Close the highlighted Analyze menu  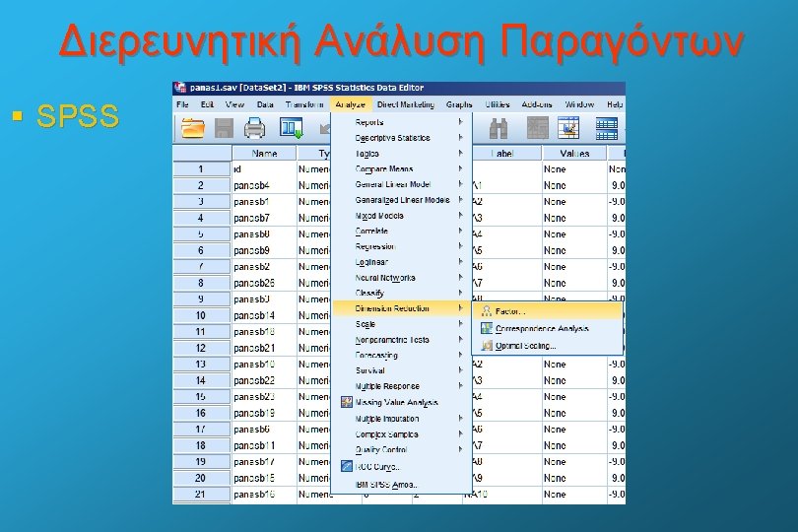350,104
